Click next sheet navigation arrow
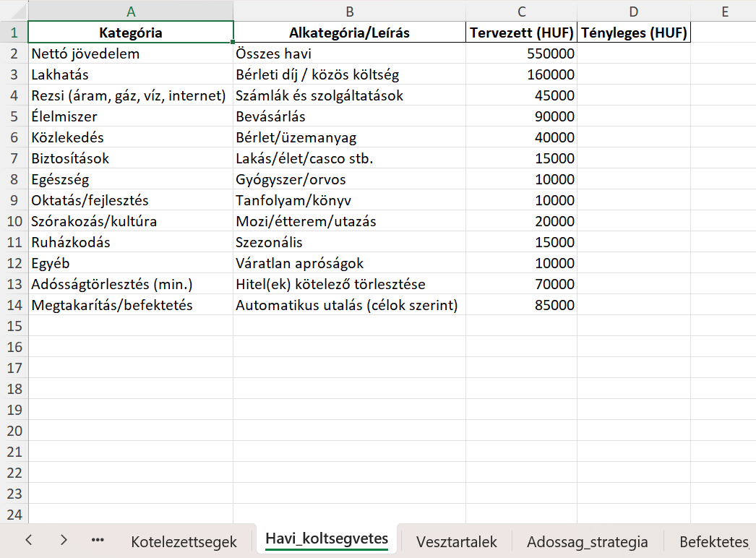Viewport: 756px width, 558px height. tap(64, 540)
